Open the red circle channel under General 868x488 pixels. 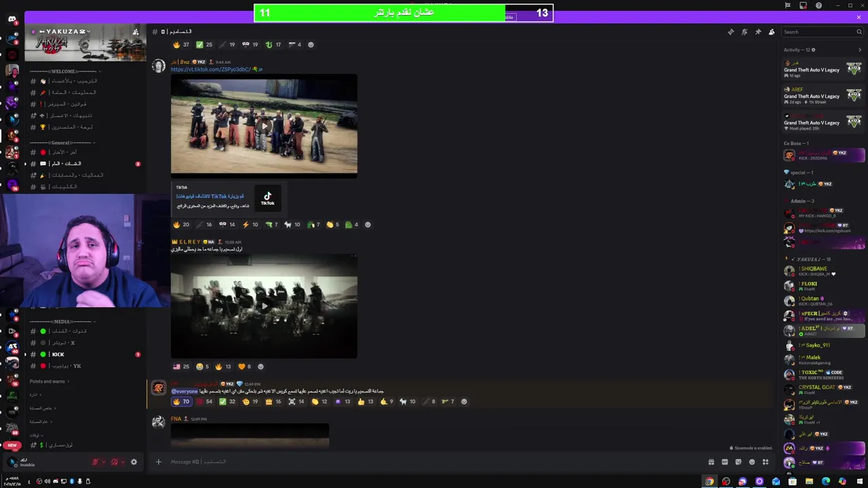(85, 152)
